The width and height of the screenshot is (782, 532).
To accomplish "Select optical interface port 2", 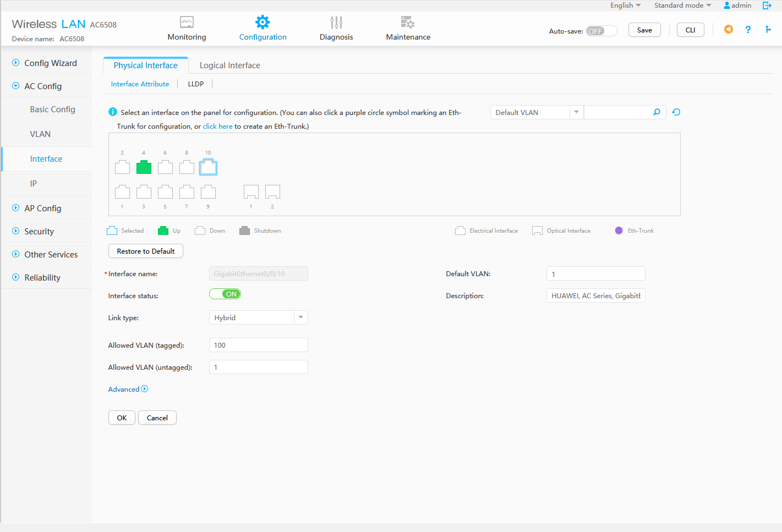I will [272, 191].
